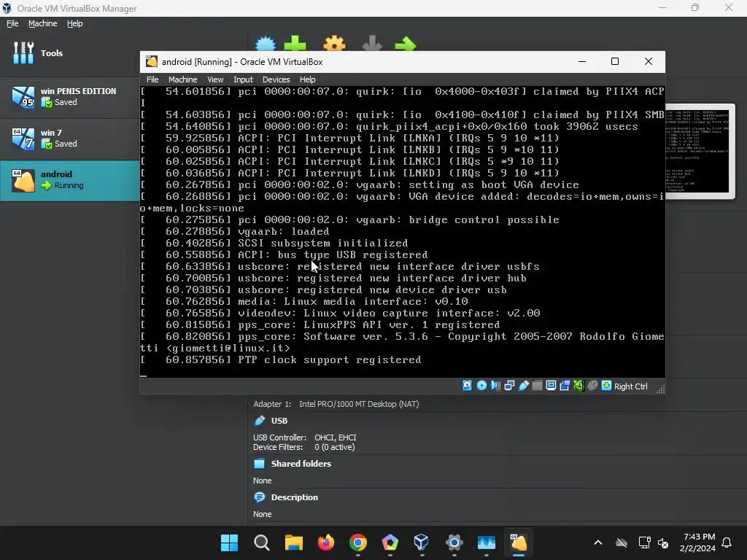
Task: Click the VirtualBox cube taskbar icon
Action: click(x=422, y=542)
